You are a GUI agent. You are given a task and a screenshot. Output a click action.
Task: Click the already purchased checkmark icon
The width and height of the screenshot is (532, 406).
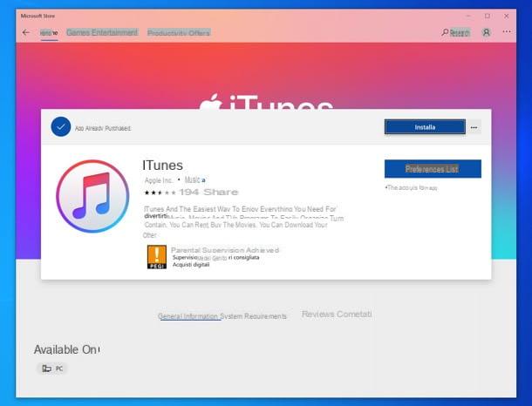61,126
